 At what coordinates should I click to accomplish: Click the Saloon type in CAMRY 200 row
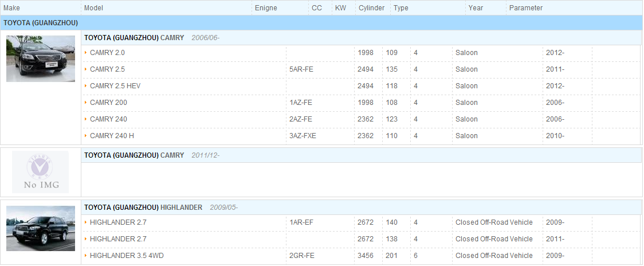click(466, 103)
